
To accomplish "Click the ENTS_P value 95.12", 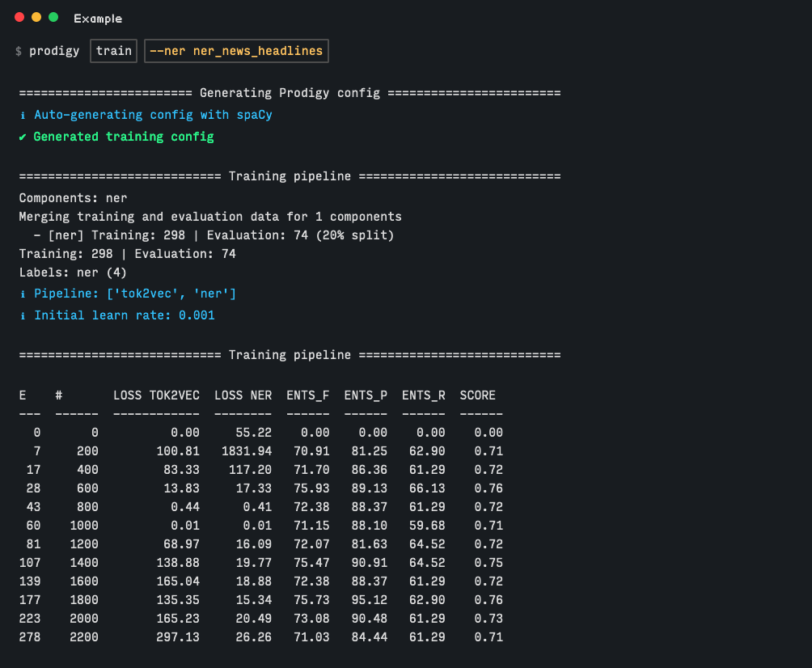I will coord(366,600).
